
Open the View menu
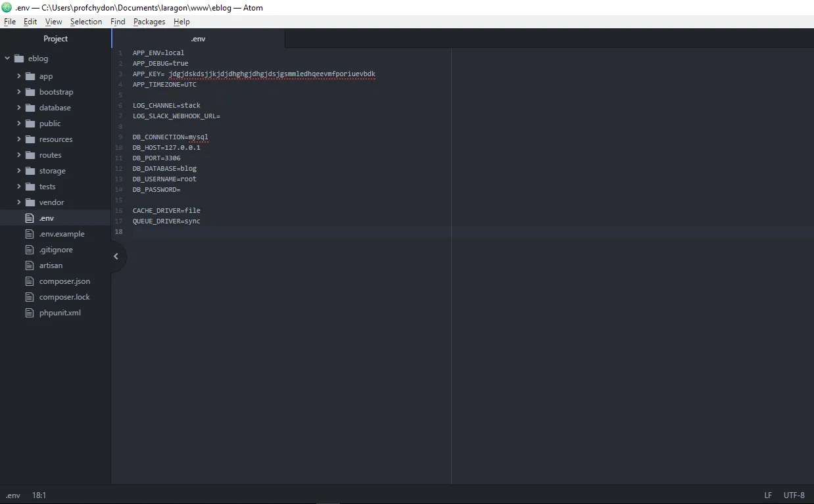tap(54, 22)
